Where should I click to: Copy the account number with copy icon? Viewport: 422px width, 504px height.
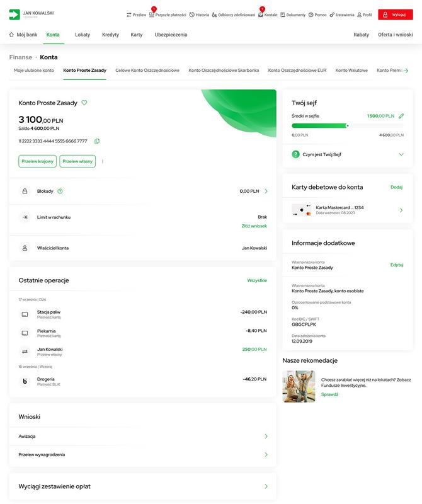point(97,141)
